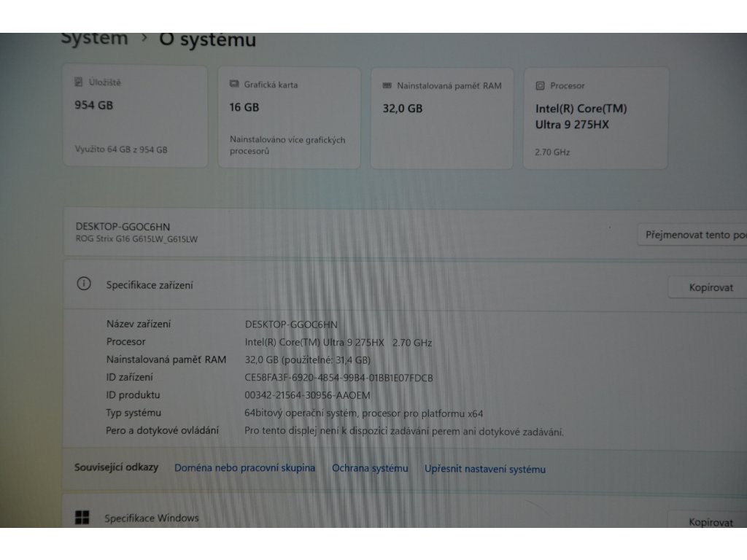
Task: Select the Název zařízení label
Action: pyautogui.click(x=139, y=324)
